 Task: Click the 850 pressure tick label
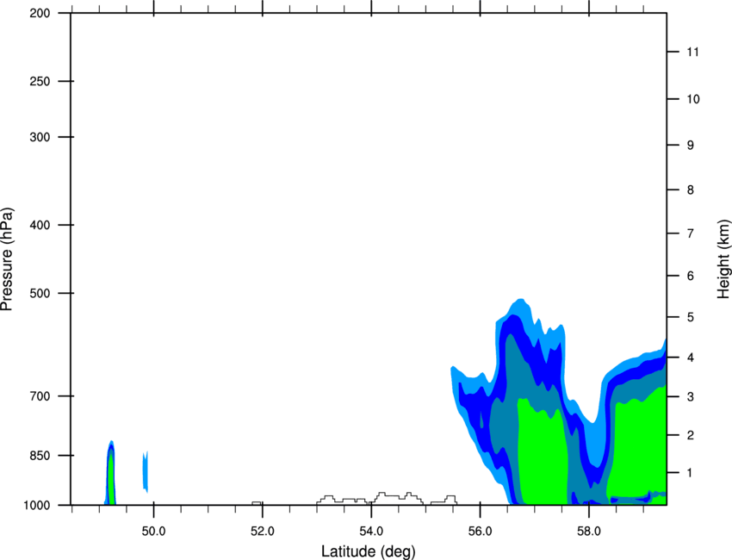click(x=40, y=455)
